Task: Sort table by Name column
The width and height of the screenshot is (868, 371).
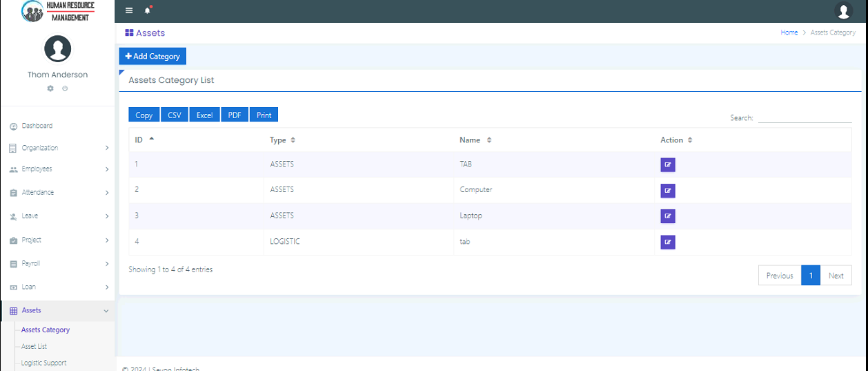Action: 475,140
